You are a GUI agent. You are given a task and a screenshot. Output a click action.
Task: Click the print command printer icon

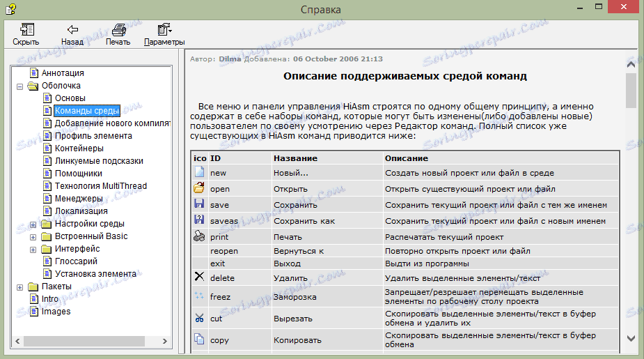[199, 236]
